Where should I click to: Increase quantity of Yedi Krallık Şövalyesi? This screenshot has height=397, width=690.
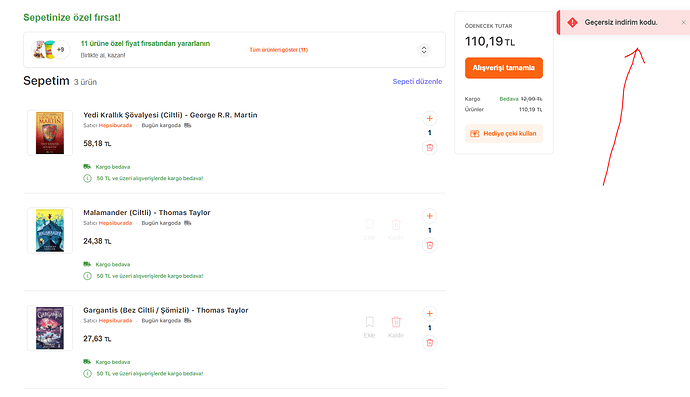(429, 118)
